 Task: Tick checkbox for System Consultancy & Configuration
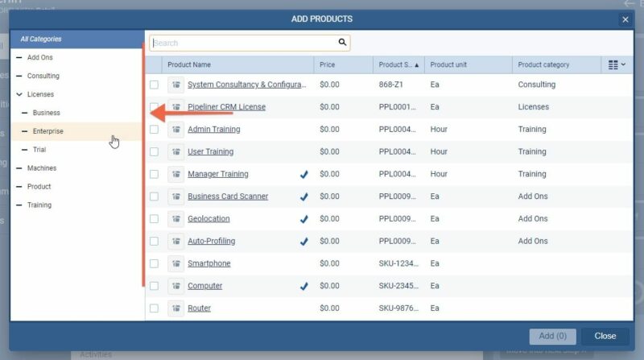(154, 85)
